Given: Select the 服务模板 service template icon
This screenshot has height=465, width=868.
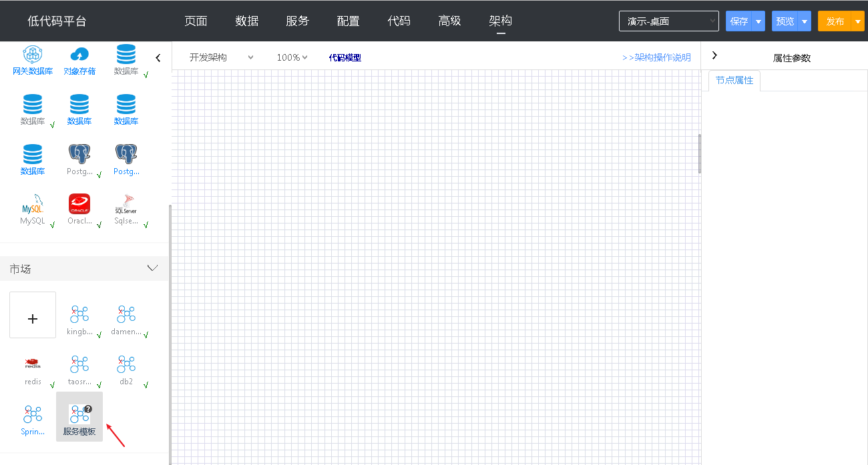Looking at the screenshot, I should click(x=79, y=416).
